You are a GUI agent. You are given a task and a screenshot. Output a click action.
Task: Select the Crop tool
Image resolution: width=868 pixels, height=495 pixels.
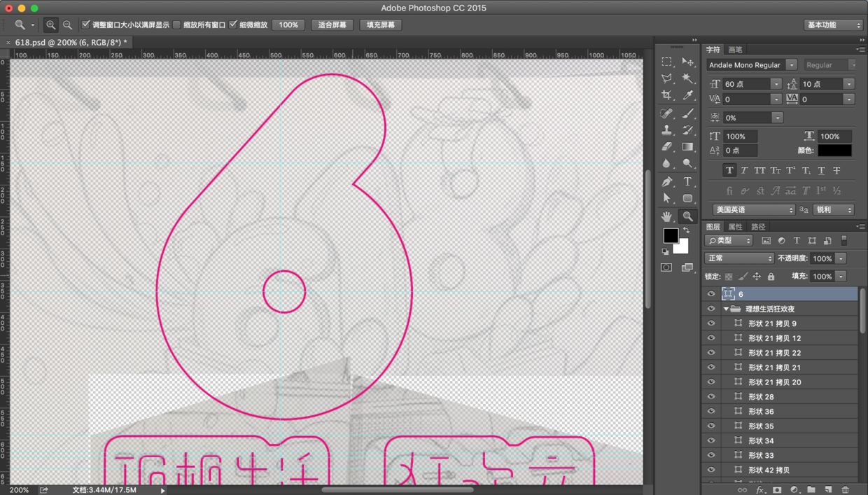click(x=666, y=95)
